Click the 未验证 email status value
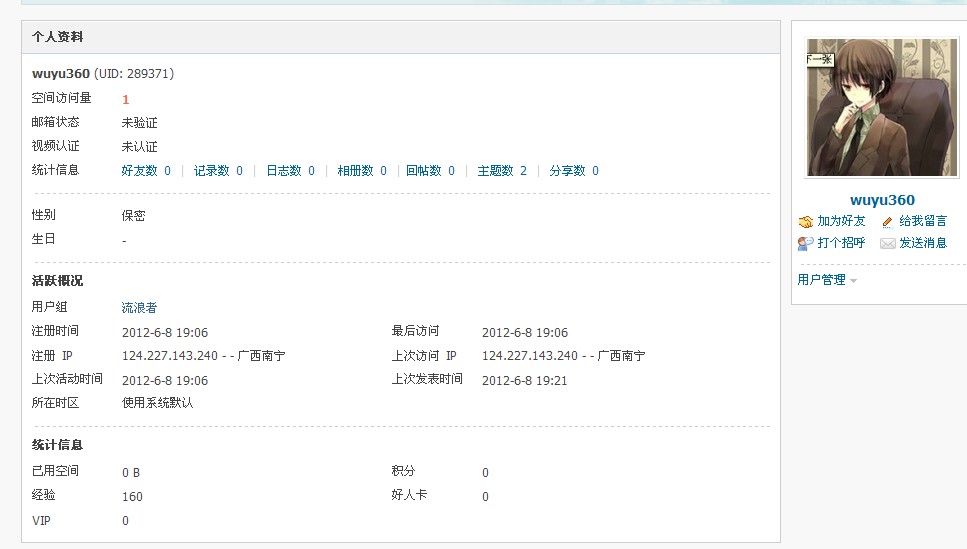Image resolution: width=967 pixels, height=549 pixels. [x=139, y=122]
